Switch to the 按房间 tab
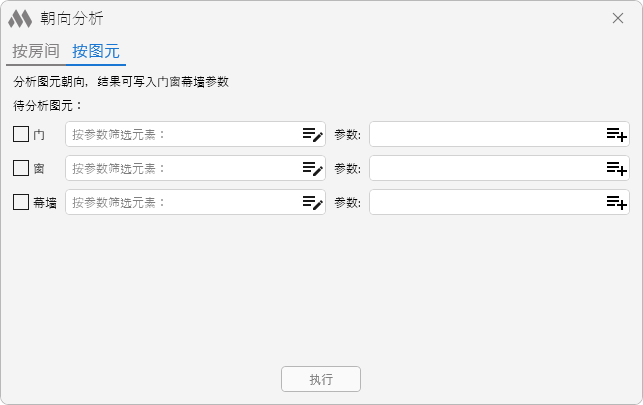This screenshot has height=405, width=643. (36, 52)
